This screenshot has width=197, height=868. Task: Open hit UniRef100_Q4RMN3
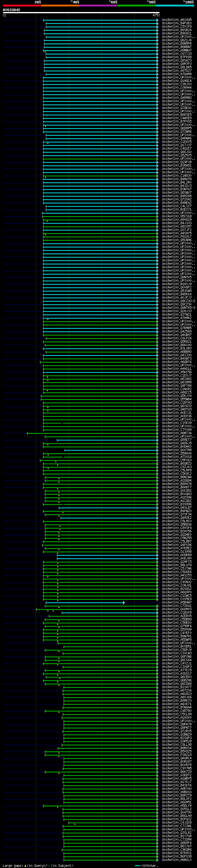[x=177, y=98]
